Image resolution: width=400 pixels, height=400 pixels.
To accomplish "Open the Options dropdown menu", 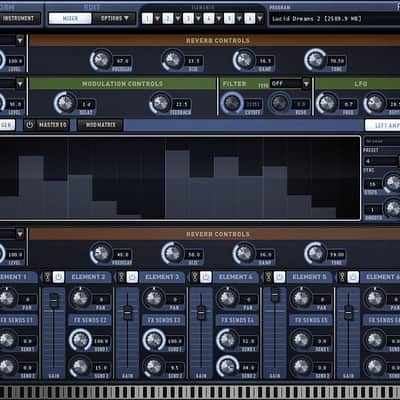I will (114, 18).
